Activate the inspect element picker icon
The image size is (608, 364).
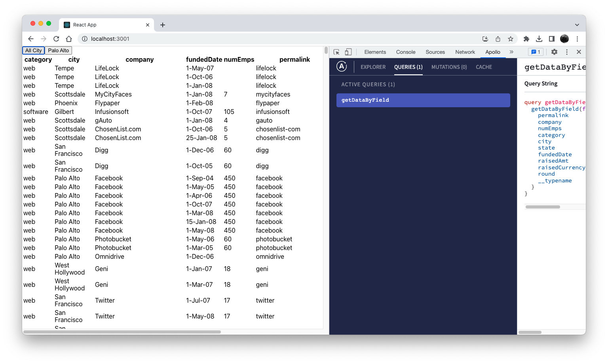pos(336,52)
